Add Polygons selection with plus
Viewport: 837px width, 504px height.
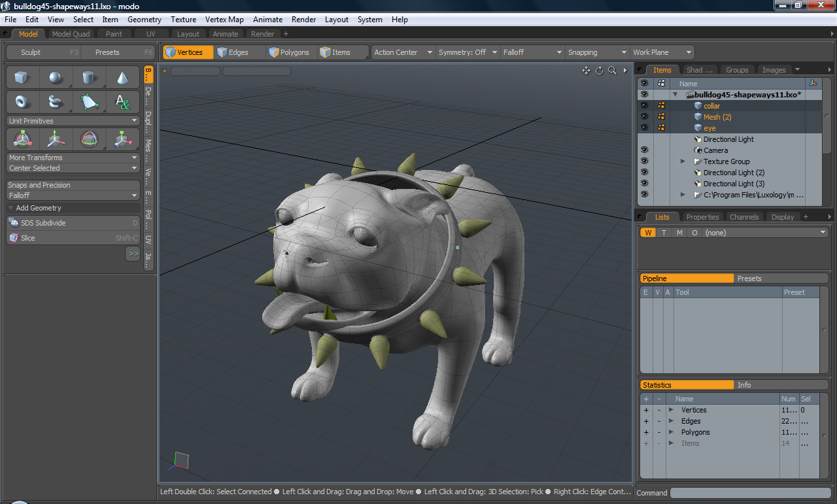tap(646, 432)
